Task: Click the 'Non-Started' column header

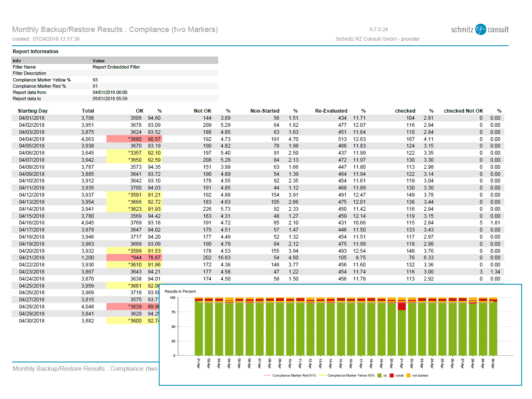Action: pyautogui.click(x=265, y=111)
